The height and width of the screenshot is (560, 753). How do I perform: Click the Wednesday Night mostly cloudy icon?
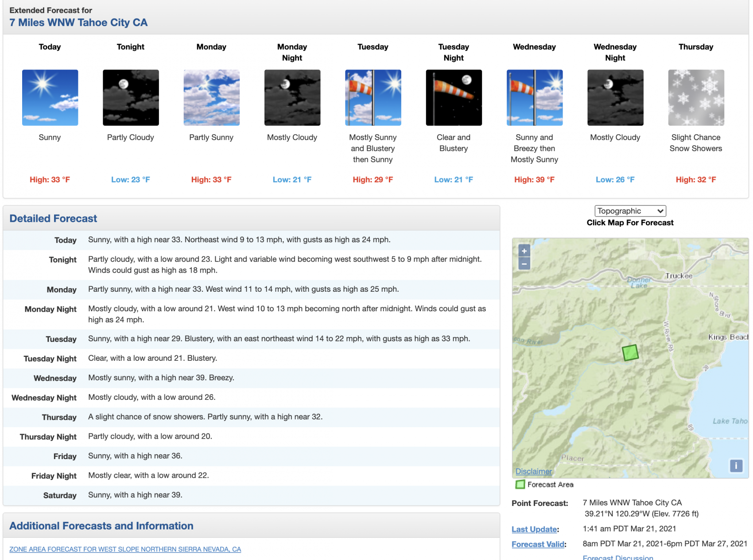click(615, 97)
